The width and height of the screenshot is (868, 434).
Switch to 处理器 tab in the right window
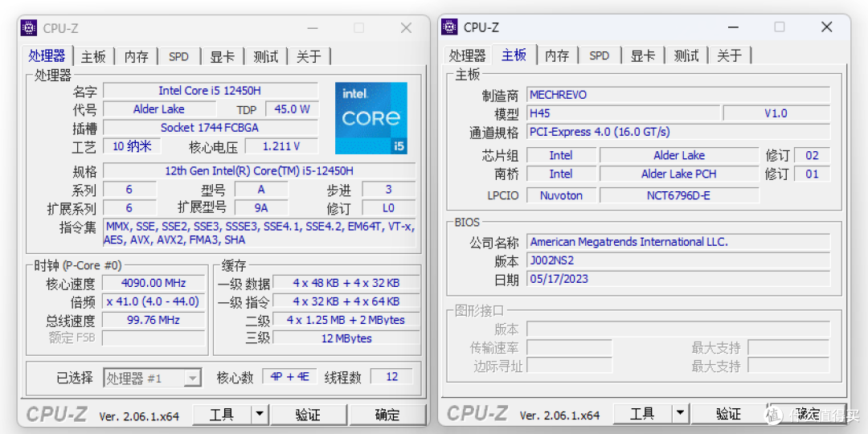467,55
